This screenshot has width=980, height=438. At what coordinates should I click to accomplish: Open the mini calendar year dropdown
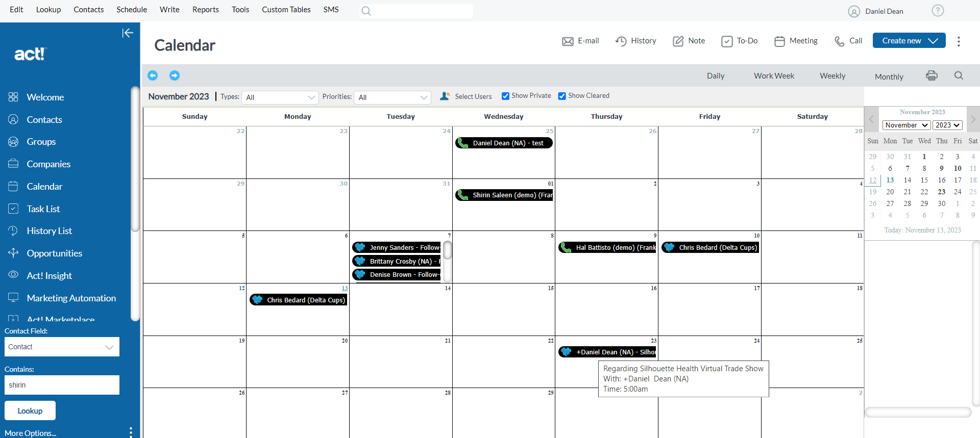click(948, 125)
